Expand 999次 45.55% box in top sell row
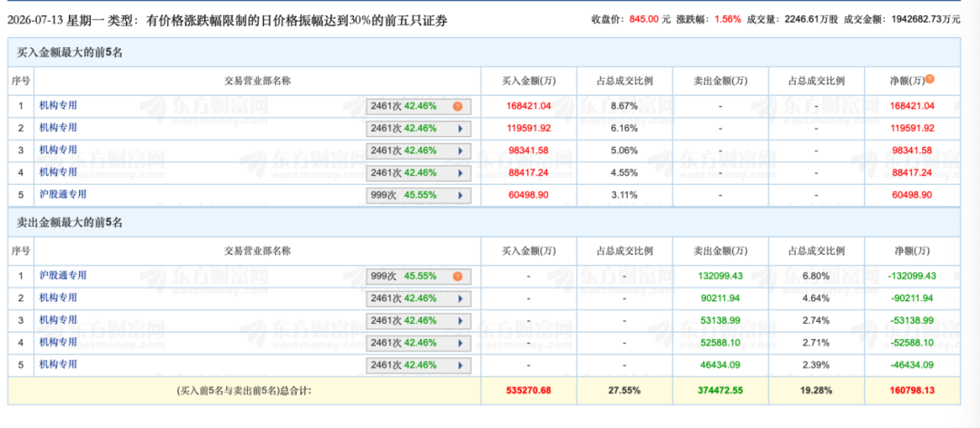 (x=418, y=277)
